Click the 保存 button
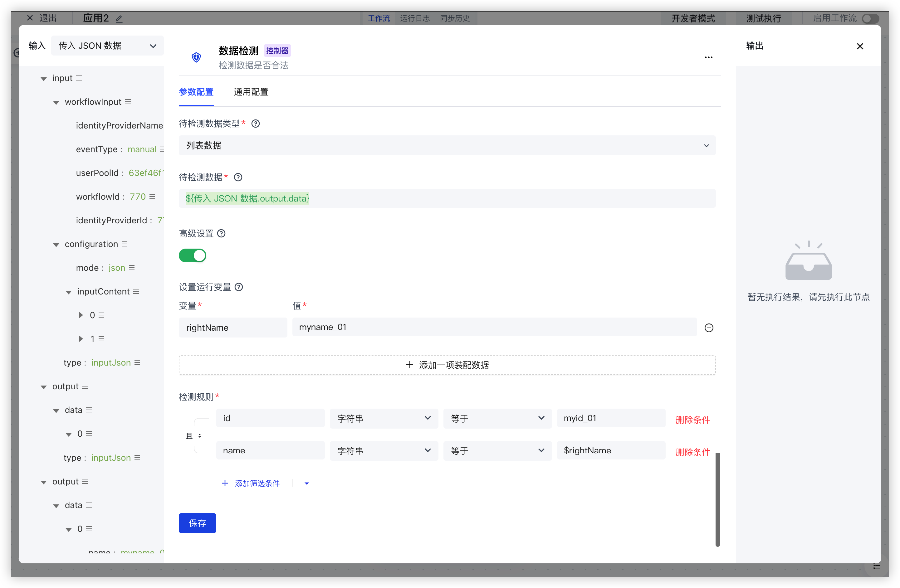Screen dimensions: 900x588 click(x=197, y=523)
